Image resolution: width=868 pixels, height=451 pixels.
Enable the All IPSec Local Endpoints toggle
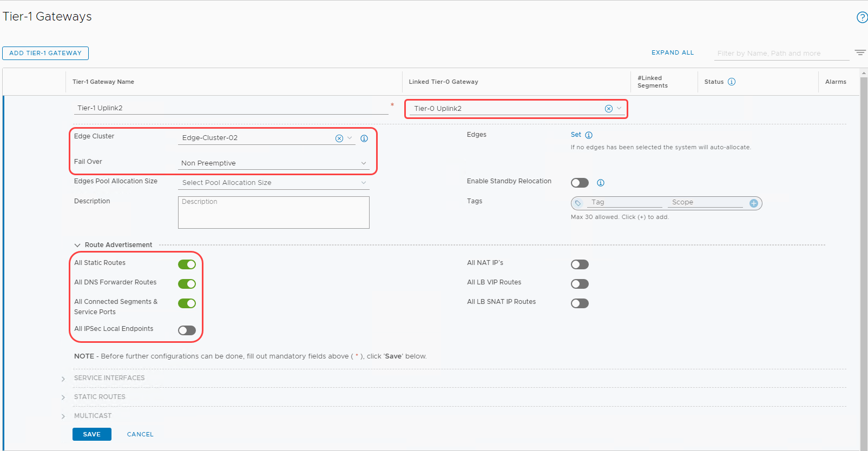pyautogui.click(x=187, y=330)
